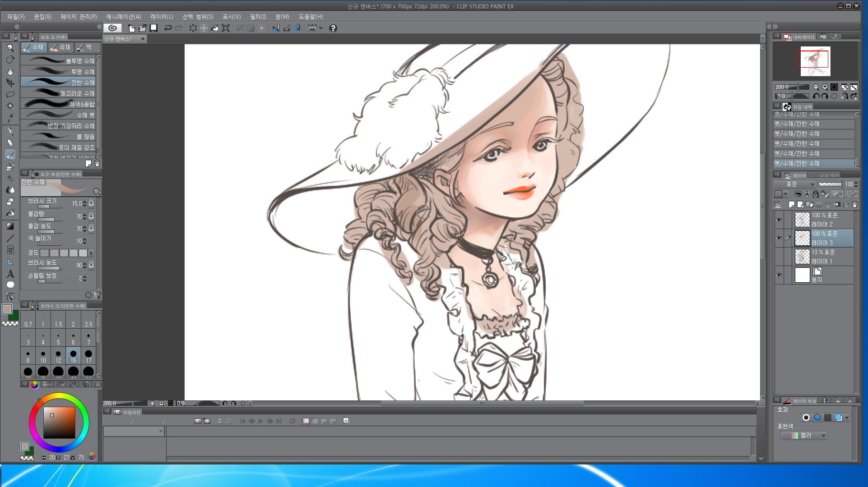Select the Airbrush tool
This screenshot has width=868, height=487.
[10, 166]
